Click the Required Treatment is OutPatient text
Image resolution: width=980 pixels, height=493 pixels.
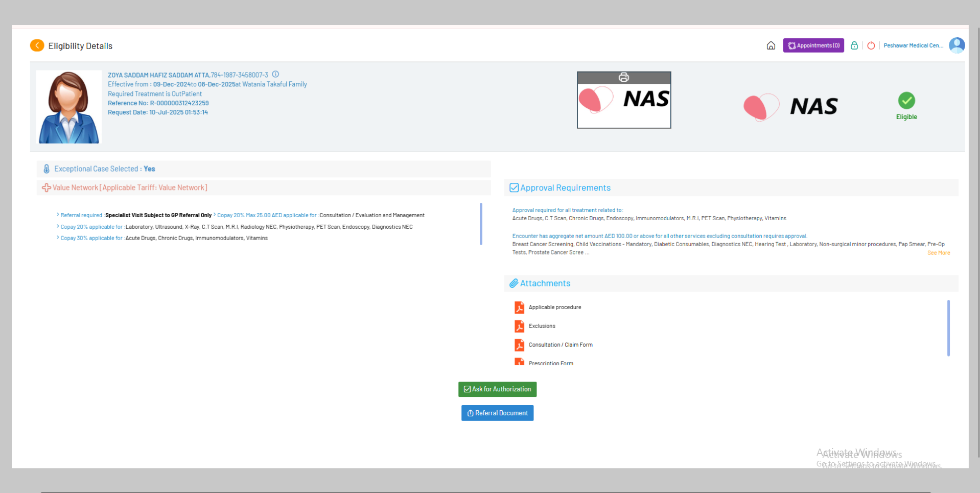coord(155,94)
